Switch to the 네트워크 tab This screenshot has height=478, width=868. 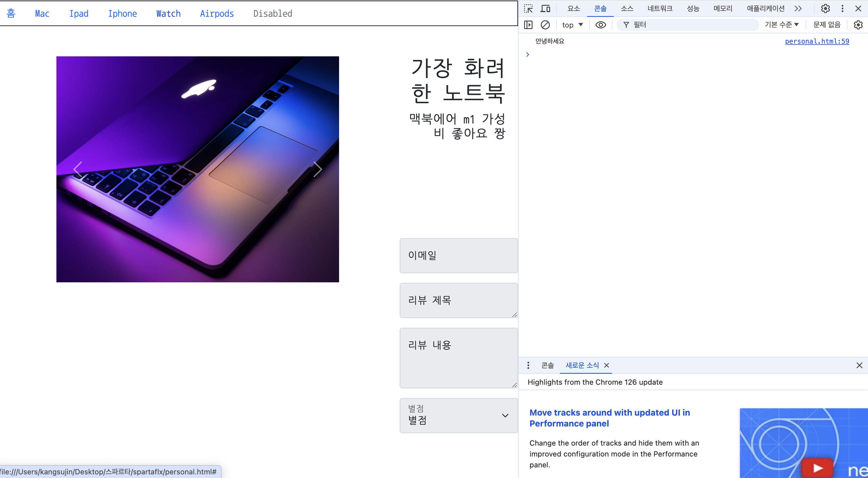pos(660,8)
